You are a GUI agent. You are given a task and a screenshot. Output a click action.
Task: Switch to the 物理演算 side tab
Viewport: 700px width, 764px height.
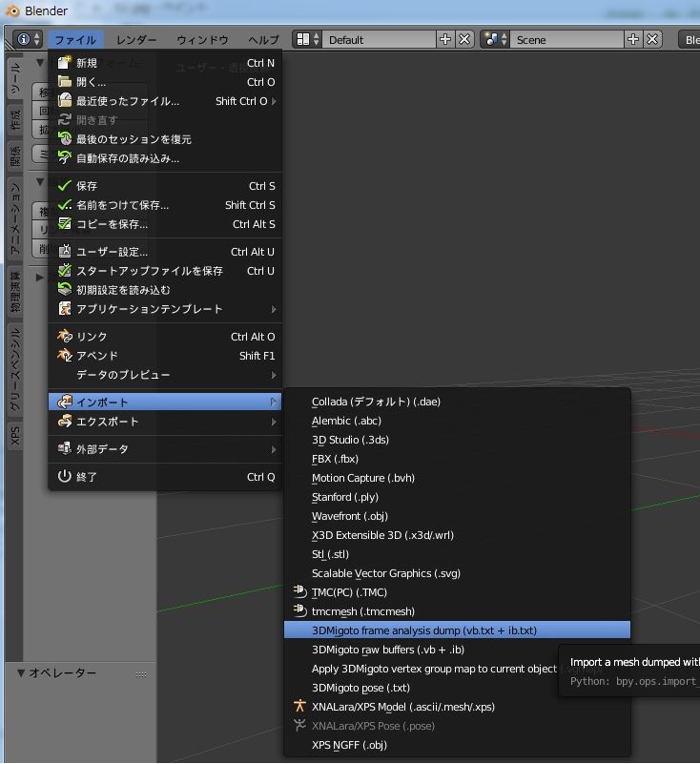15,291
